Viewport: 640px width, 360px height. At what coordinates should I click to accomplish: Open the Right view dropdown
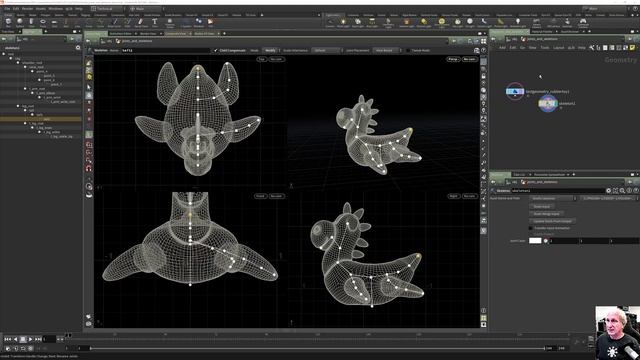pyautogui.click(x=453, y=196)
